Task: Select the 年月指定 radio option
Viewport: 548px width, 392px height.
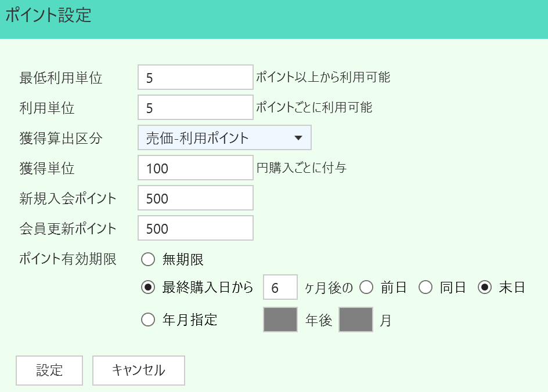Action: (x=149, y=320)
